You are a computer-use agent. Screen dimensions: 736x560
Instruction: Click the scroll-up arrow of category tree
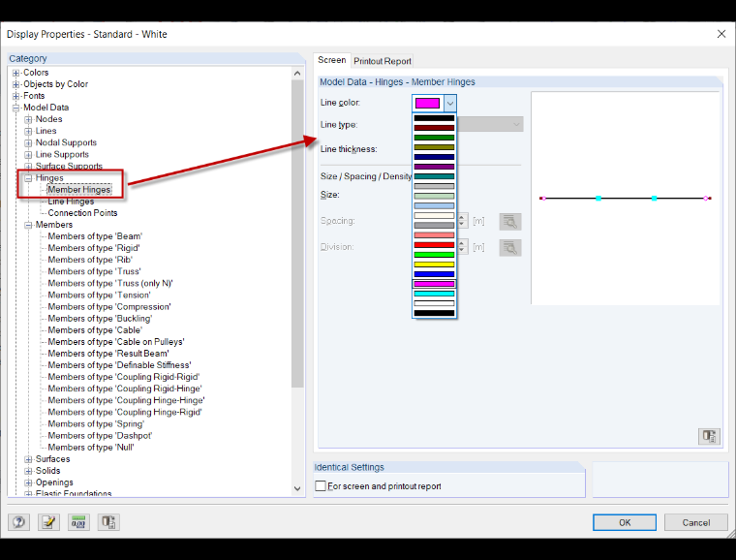coord(297,74)
